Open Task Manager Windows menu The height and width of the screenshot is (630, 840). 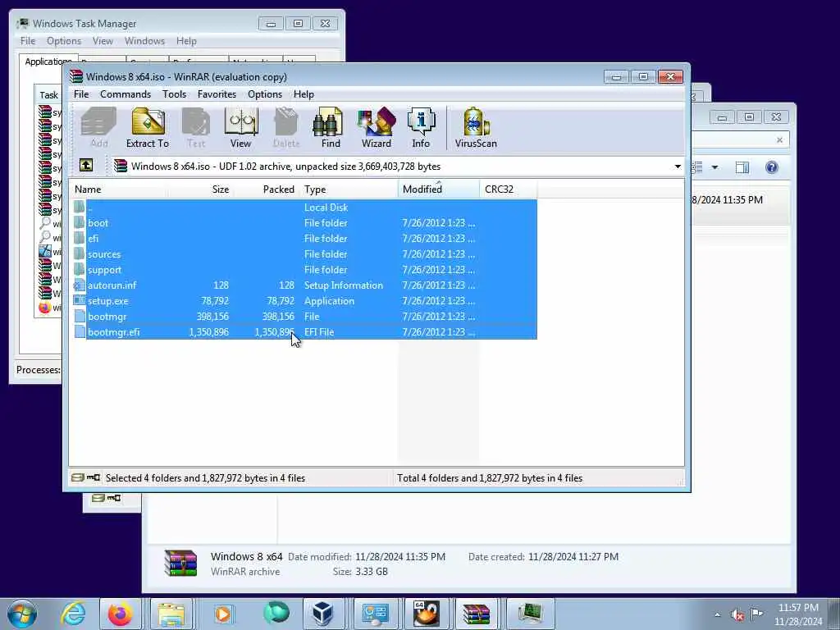click(x=144, y=41)
